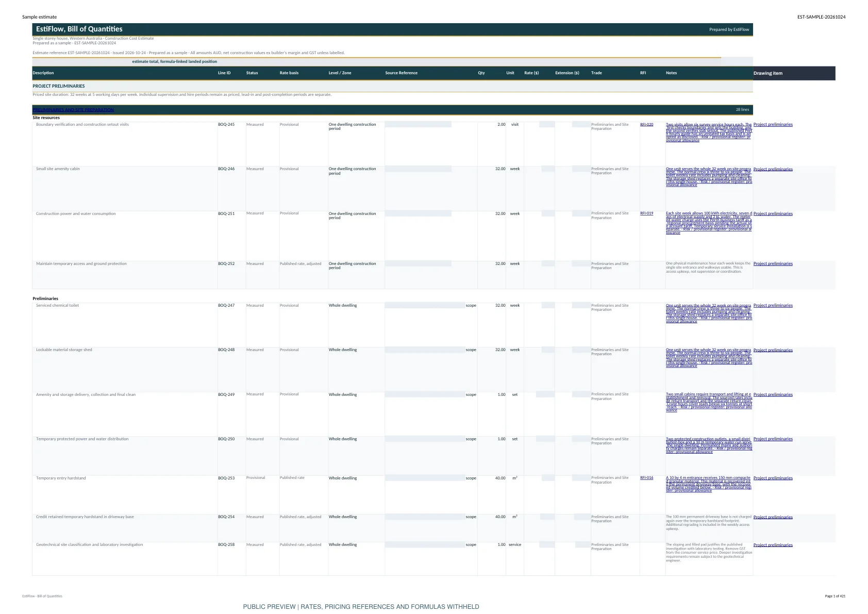868x614 pixels.
Task: Follow the Preliminaries and Site Preparation heading link
Action: (x=73, y=110)
